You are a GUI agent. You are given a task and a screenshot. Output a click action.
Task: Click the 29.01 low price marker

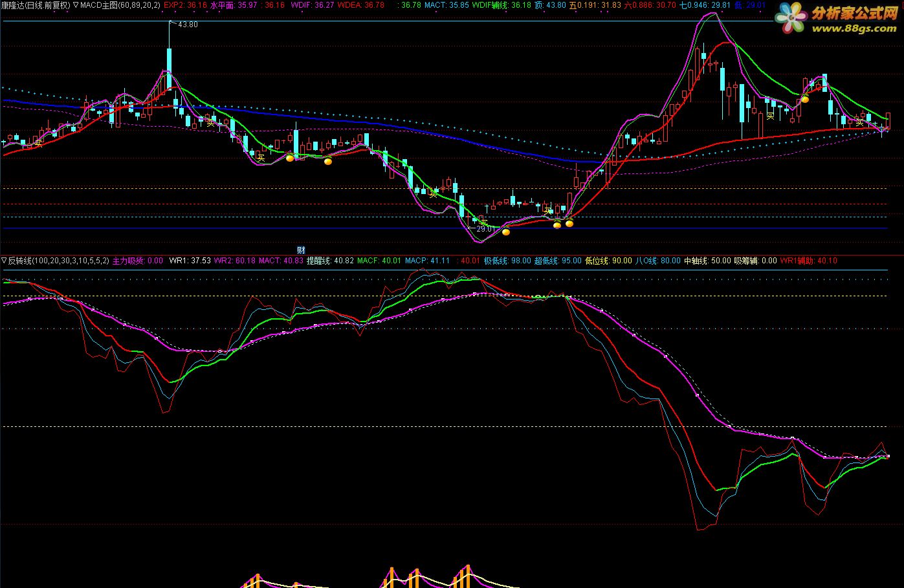click(485, 228)
